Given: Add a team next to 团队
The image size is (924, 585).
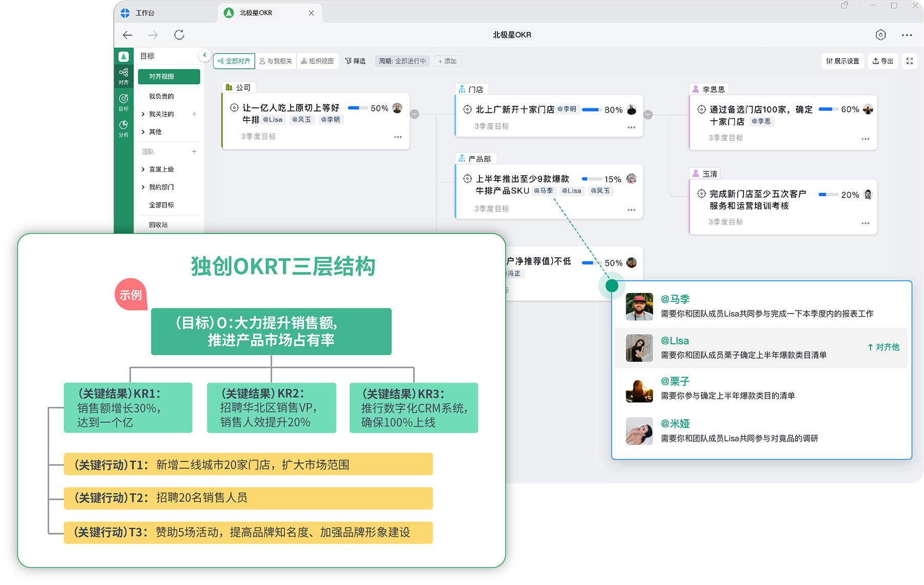Looking at the screenshot, I should (194, 151).
